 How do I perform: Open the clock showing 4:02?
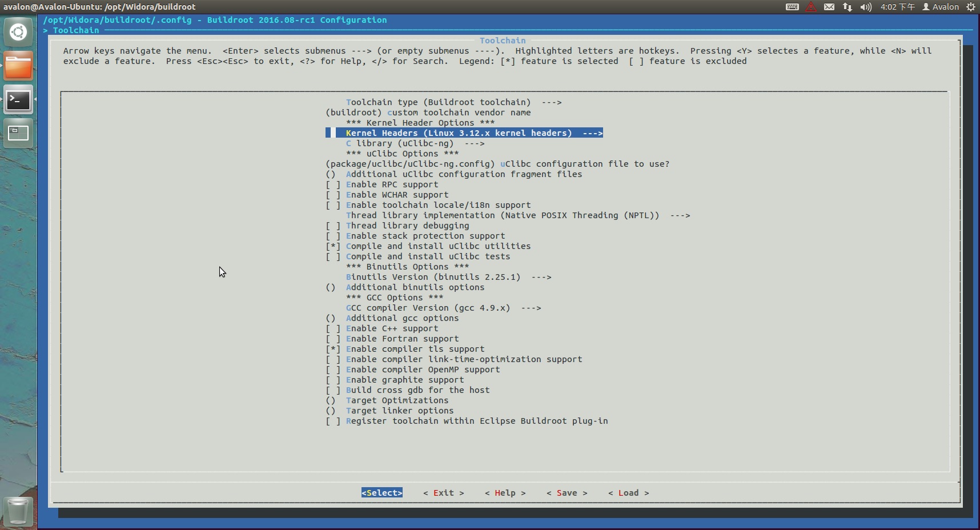897,7
